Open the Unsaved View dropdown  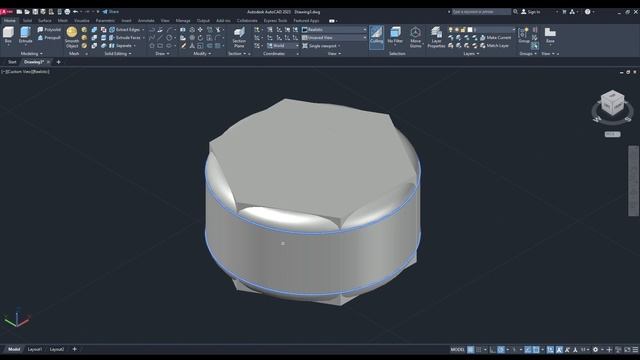pos(334,38)
